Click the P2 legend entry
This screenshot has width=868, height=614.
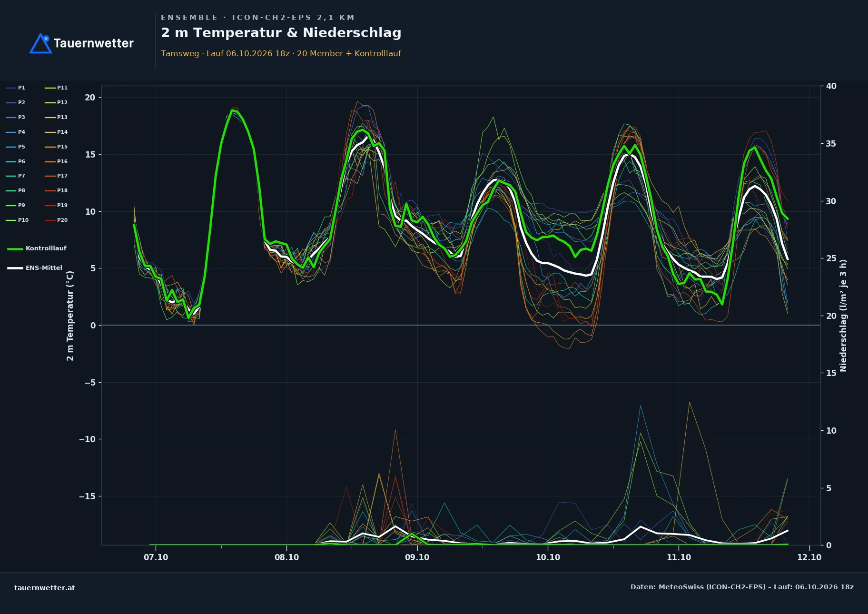(x=15, y=102)
